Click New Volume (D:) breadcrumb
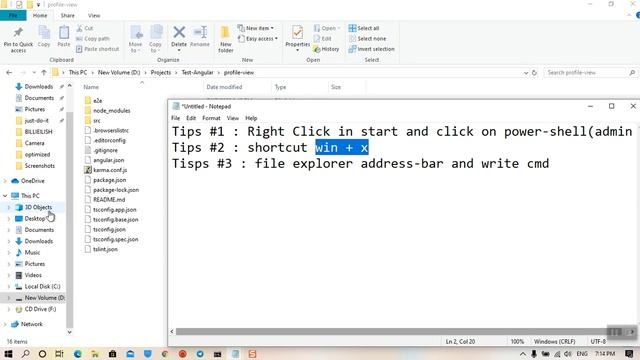The height and width of the screenshot is (360, 640). [x=119, y=72]
